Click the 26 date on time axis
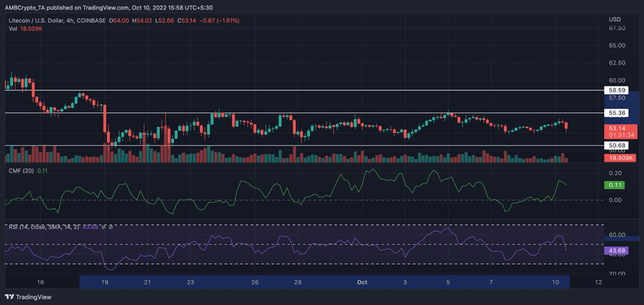 255,282
